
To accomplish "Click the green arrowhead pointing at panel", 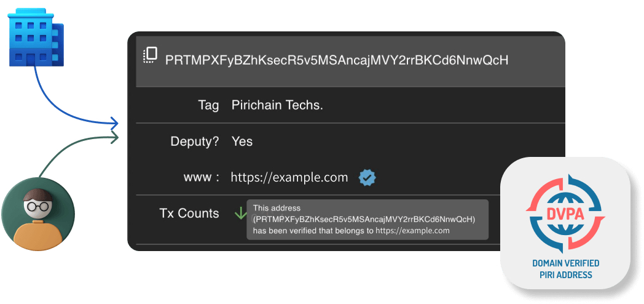I will click(114, 138).
